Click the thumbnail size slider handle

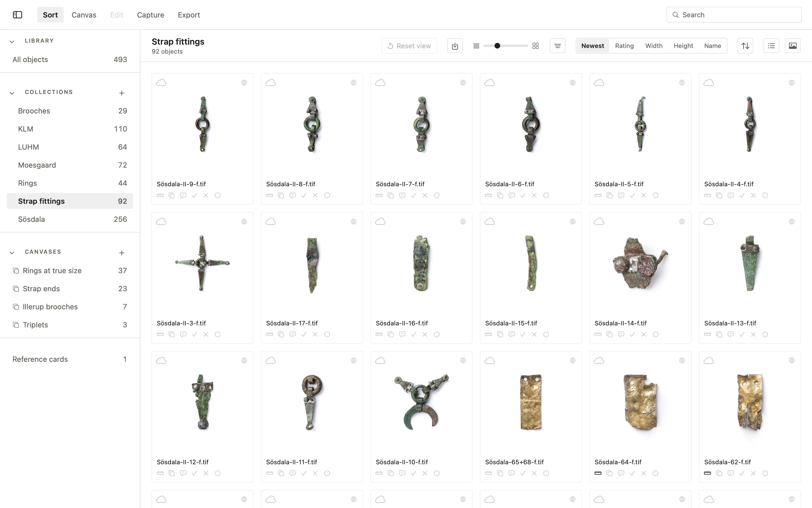click(497, 46)
